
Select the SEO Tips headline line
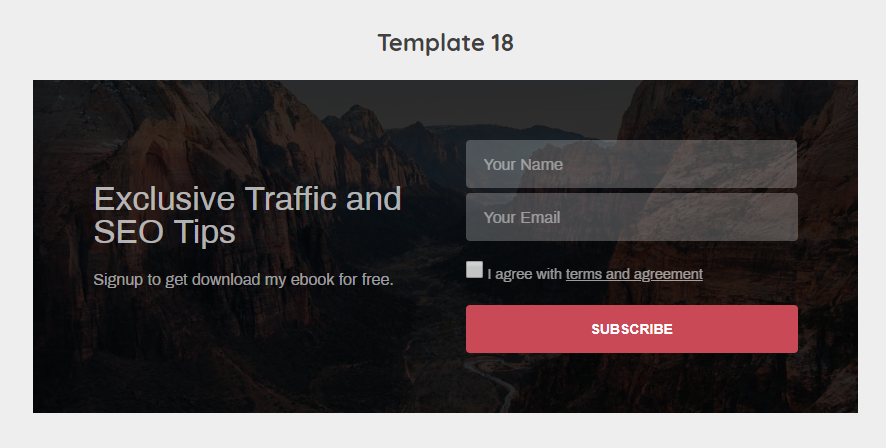point(164,232)
